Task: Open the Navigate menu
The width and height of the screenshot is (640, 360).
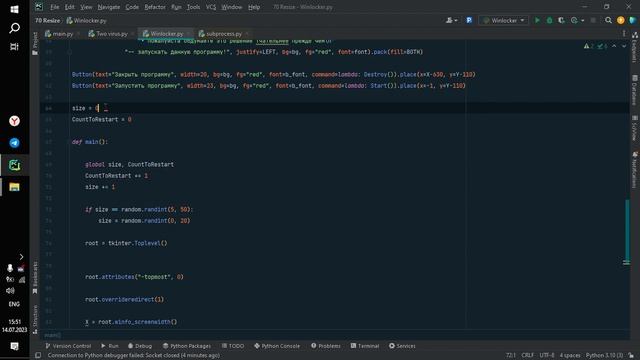Action: click(109, 7)
